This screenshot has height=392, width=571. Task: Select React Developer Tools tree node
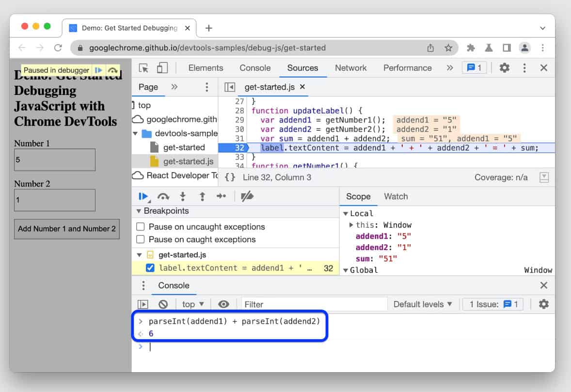pos(175,175)
